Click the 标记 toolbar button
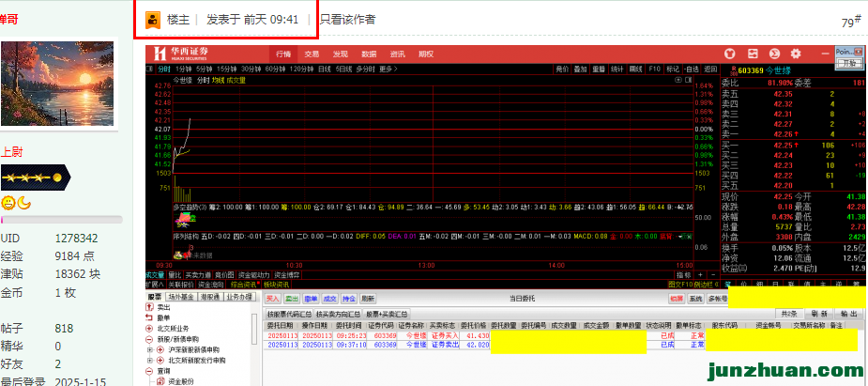Viewport: 868px width, 386px height. tap(673, 69)
